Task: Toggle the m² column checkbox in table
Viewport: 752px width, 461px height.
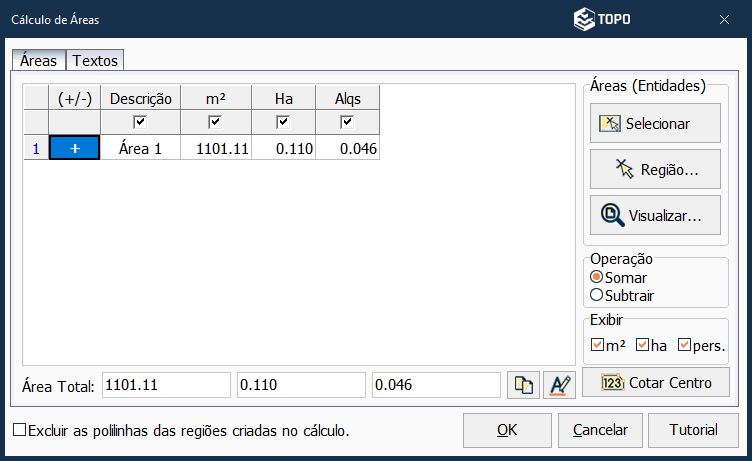Action: (215, 122)
